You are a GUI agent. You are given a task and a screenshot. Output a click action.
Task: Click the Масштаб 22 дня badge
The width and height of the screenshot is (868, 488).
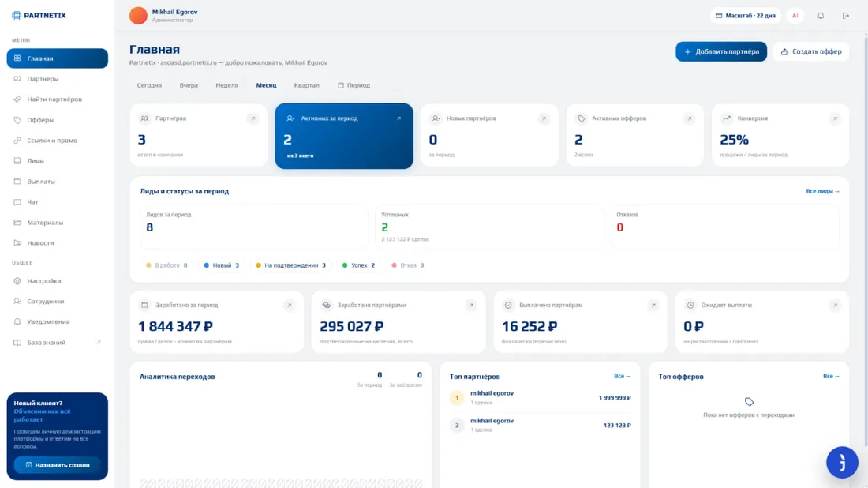click(x=745, y=16)
